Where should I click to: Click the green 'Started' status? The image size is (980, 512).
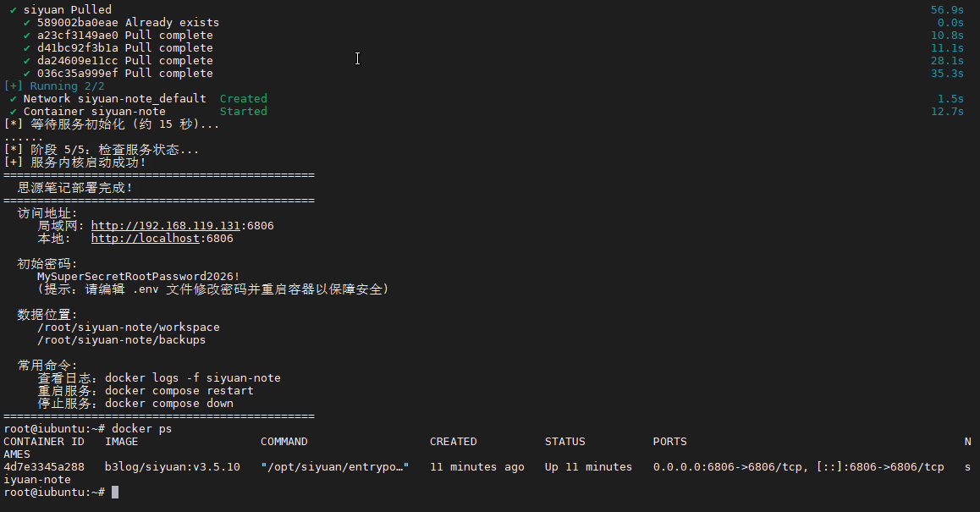pos(243,111)
